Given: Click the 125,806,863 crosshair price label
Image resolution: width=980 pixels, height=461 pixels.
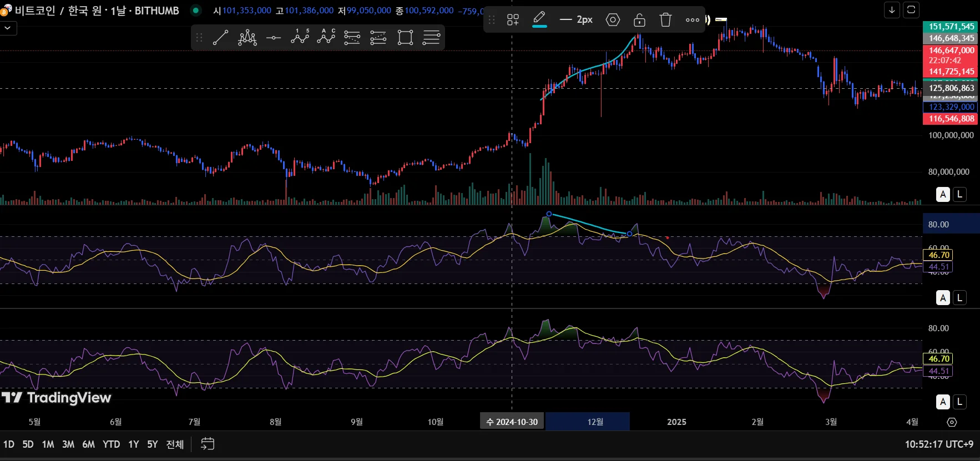Looking at the screenshot, I should pyautogui.click(x=951, y=88).
